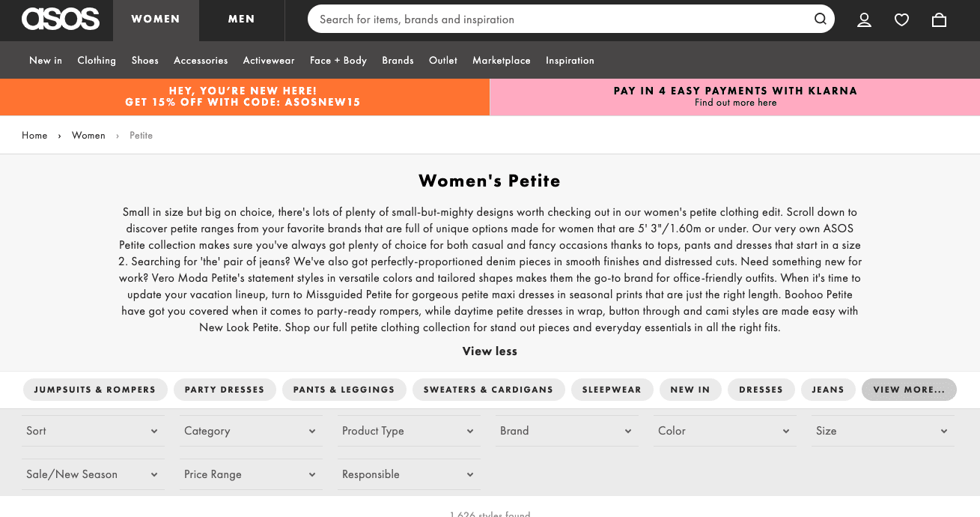Click the Petite breadcrumb text

141,136
